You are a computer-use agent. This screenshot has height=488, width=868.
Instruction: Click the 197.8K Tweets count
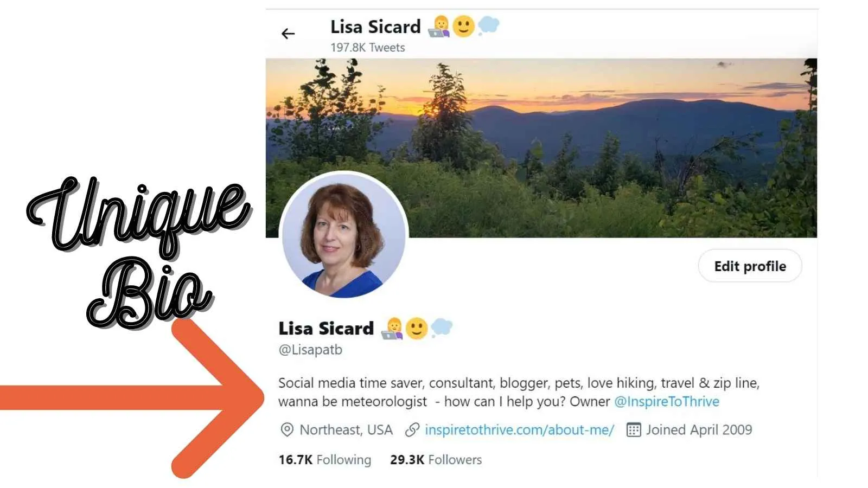[368, 48]
